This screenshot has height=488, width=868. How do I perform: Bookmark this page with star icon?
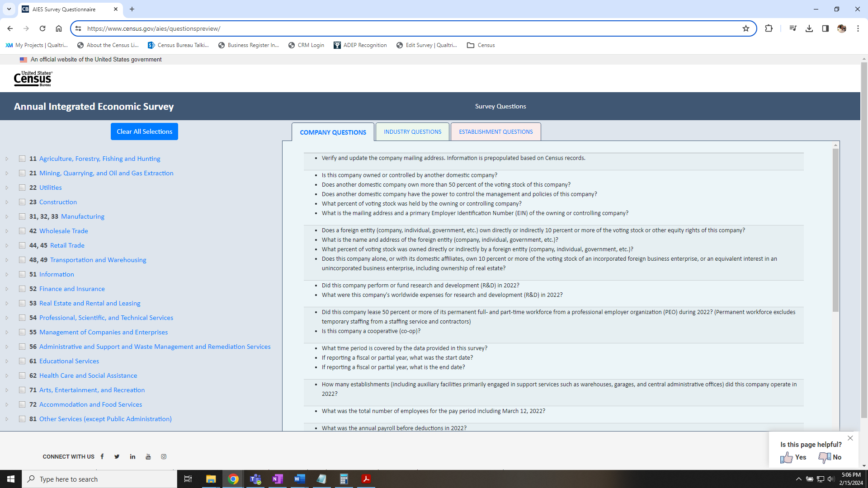tap(746, 28)
